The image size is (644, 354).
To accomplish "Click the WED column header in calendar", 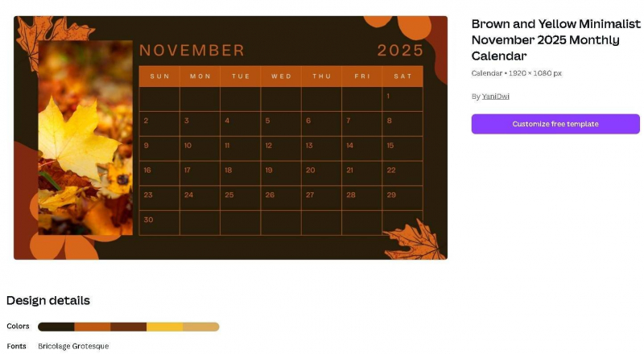I will (x=281, y=76).
